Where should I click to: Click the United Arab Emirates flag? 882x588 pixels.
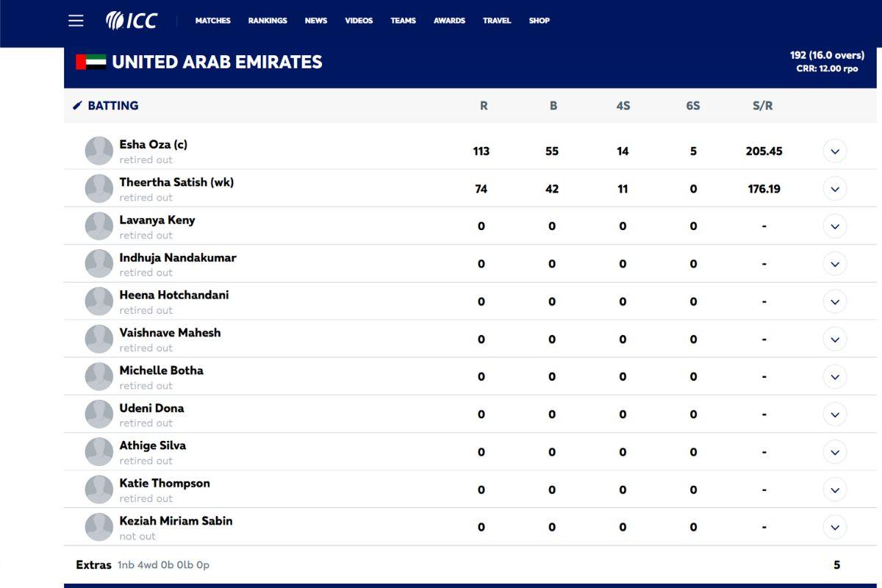point(90,62)
